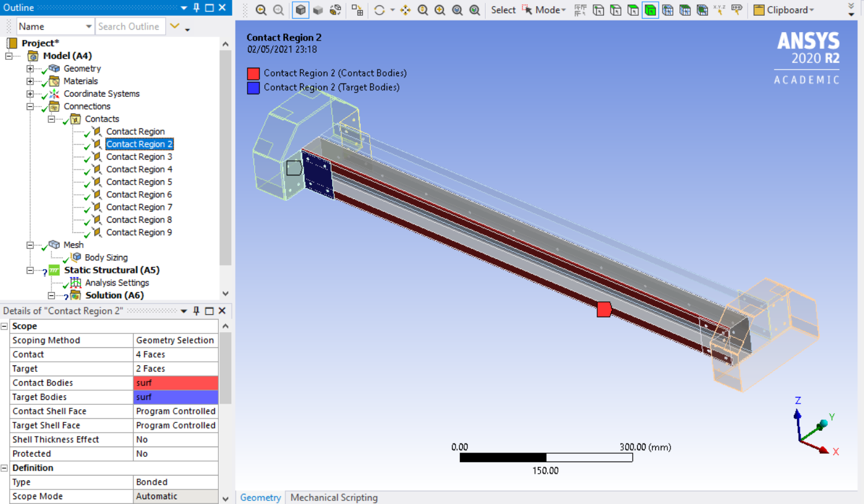
Task: Click the Select Mode cursor icon
Action: pos(526,10)
